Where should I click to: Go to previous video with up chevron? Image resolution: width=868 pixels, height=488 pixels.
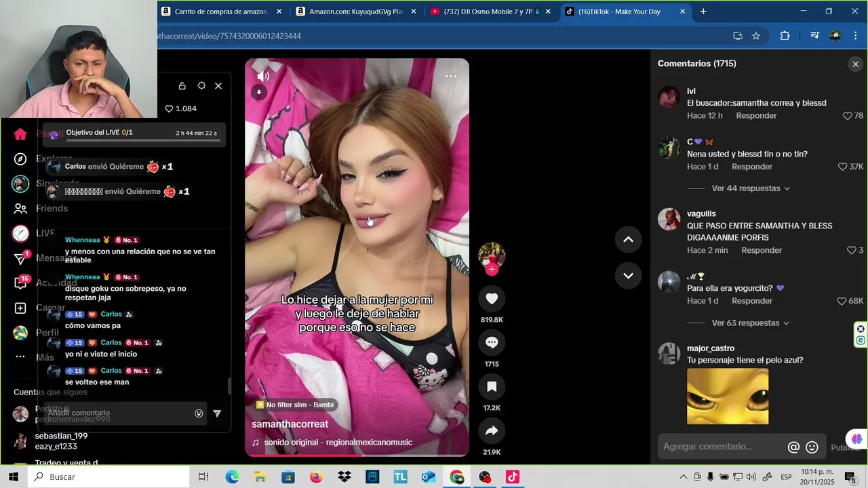628,239
